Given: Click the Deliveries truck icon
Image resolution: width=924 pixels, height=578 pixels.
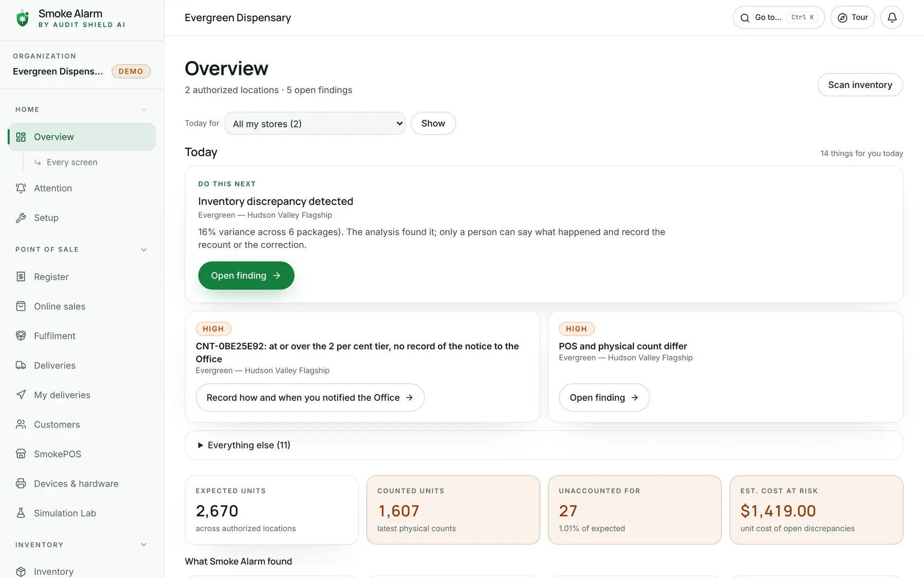Looking at the screenshot, I should pos(21,365).
